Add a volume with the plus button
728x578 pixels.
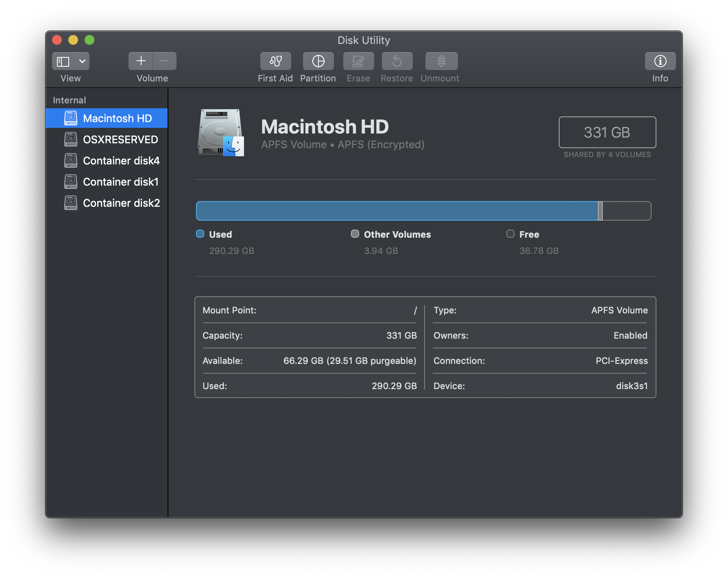(141, 61)
